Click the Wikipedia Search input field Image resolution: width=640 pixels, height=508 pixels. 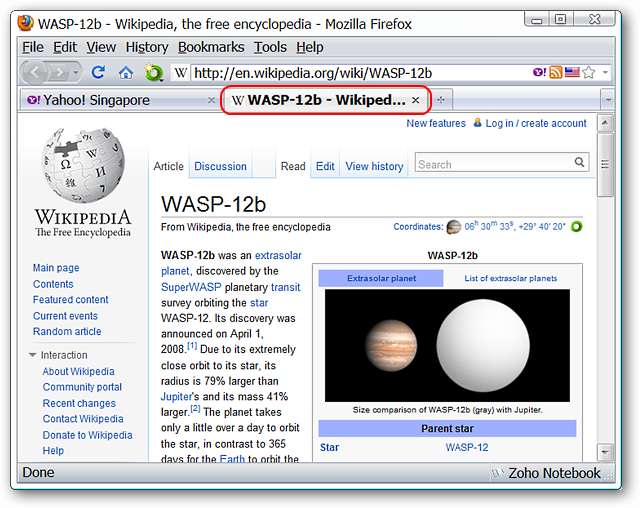(494, 164)
